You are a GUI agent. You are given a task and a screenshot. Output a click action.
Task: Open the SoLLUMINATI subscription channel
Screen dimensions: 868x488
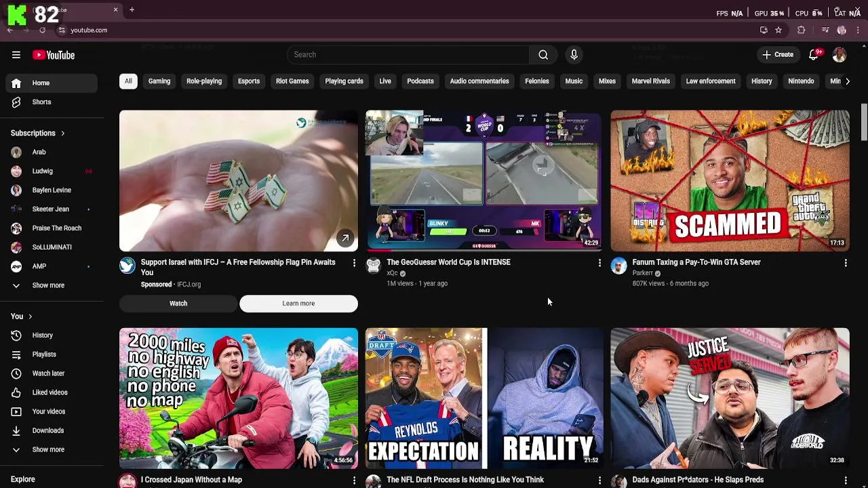pos(52,247)
